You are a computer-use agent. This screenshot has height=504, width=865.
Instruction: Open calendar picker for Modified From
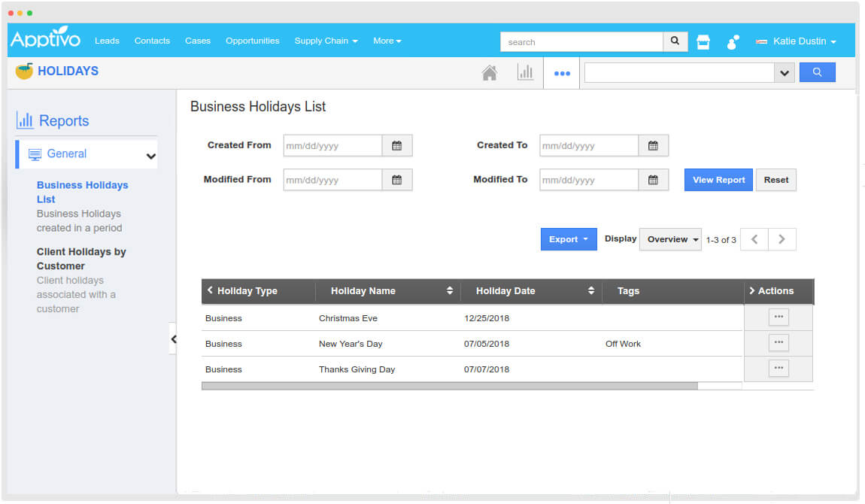point(397,180)
